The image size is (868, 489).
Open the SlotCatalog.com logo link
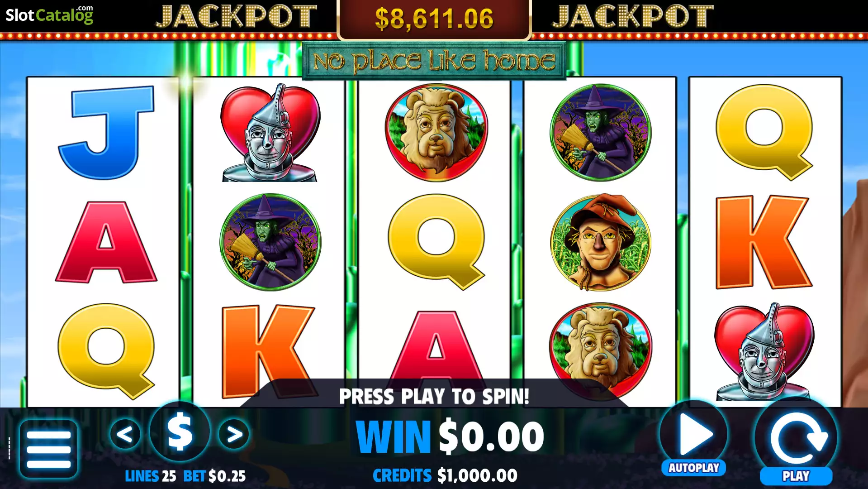pyautogui.click(x=49, y=14)
